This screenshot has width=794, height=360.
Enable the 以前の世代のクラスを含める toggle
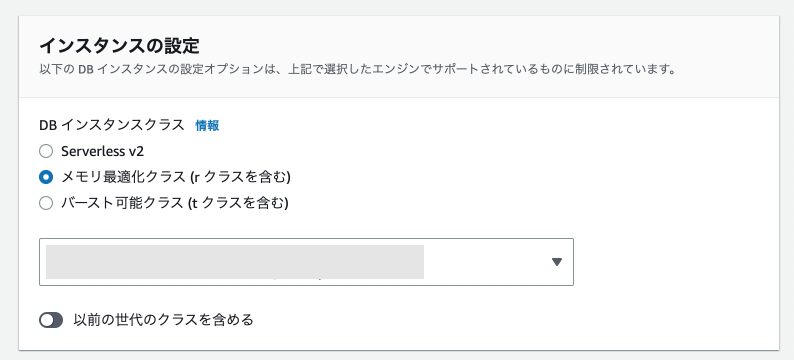pyautogui.click(x=51, y=320)
